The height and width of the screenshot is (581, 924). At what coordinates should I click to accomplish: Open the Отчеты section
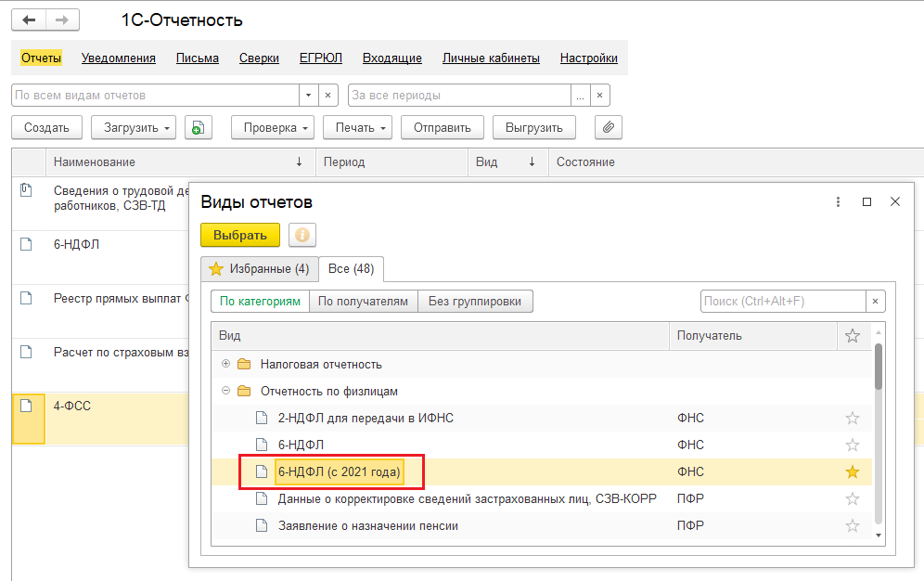pyautogui.click(x=41, y=58)
